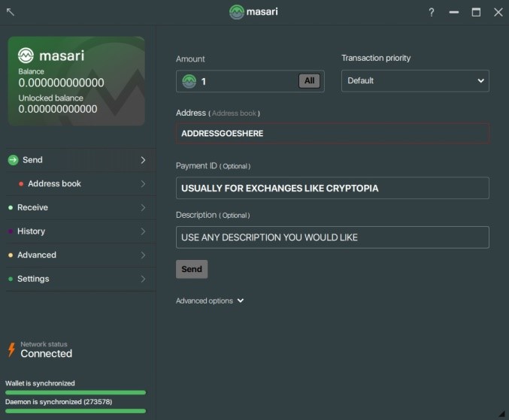Image resolution: width=509 pixels, height=420 pixels.
Task: Click chevron on the Address book row
Action: (143, 184)
